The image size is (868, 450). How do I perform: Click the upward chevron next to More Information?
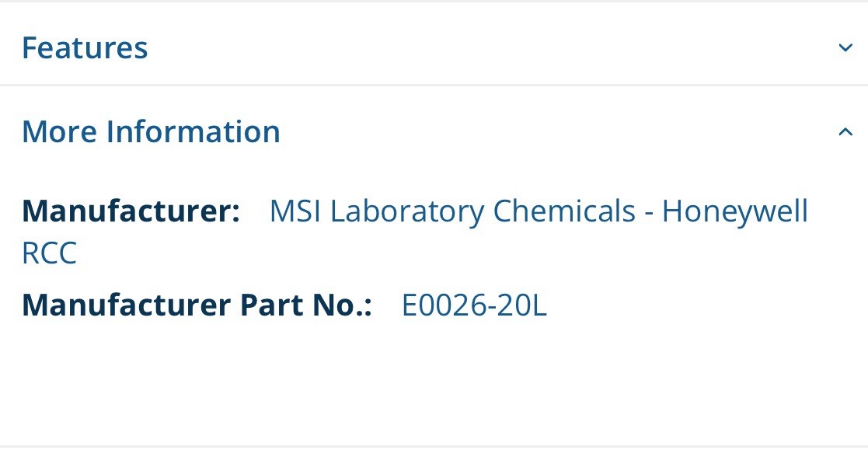[845, 131]
